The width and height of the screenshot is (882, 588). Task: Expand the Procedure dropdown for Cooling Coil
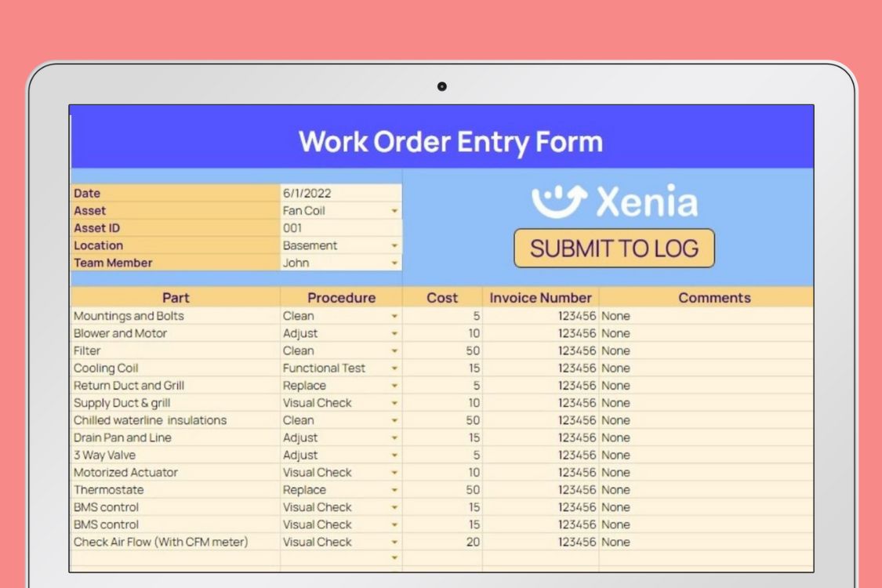pyautogui.click(x=394, y=368)
